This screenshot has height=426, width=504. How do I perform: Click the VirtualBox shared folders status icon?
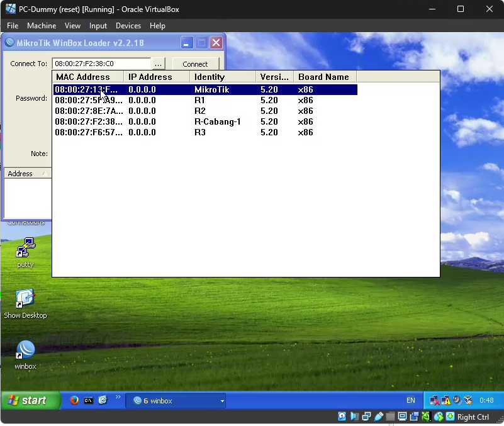390,417
